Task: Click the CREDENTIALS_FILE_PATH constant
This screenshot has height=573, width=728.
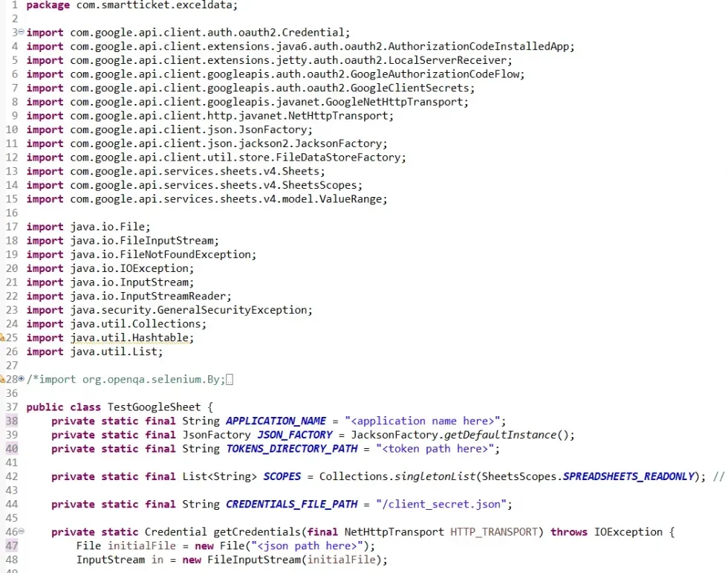Action: pyautogui.click(x=291, y=505)
